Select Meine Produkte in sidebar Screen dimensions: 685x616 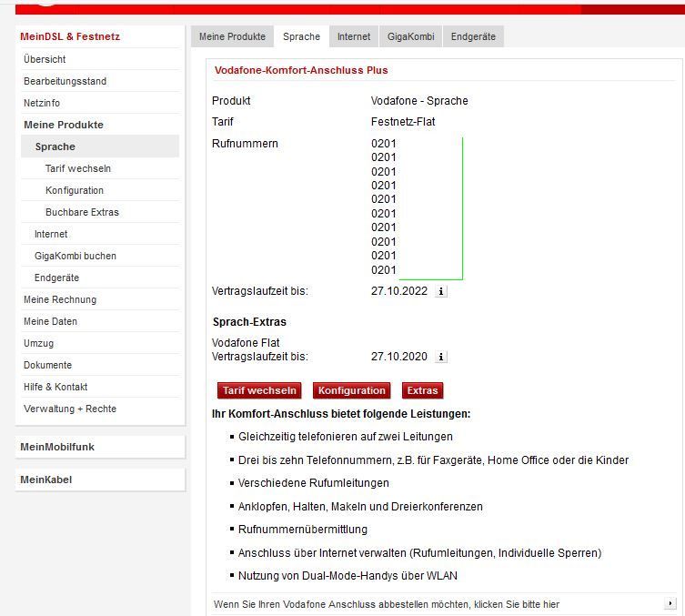click(x=64, y=125)
